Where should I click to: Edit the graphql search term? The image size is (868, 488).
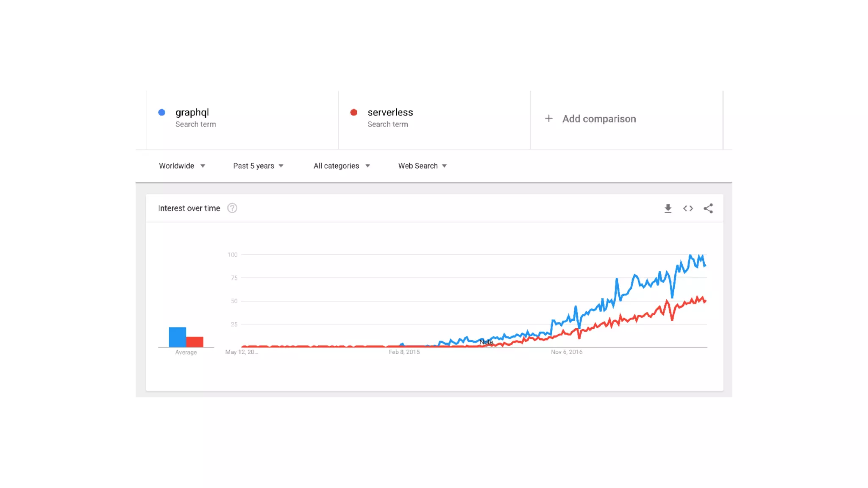pyautogui.click(x=192, y=112)
